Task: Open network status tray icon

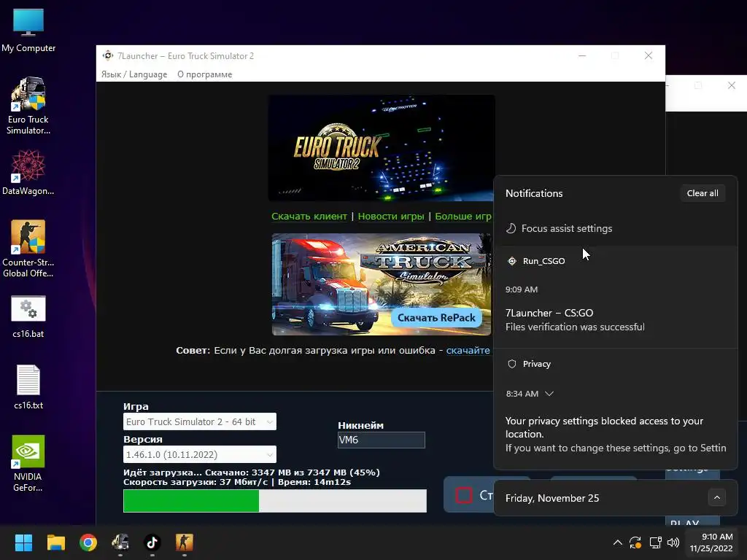Action: (656, 542)
